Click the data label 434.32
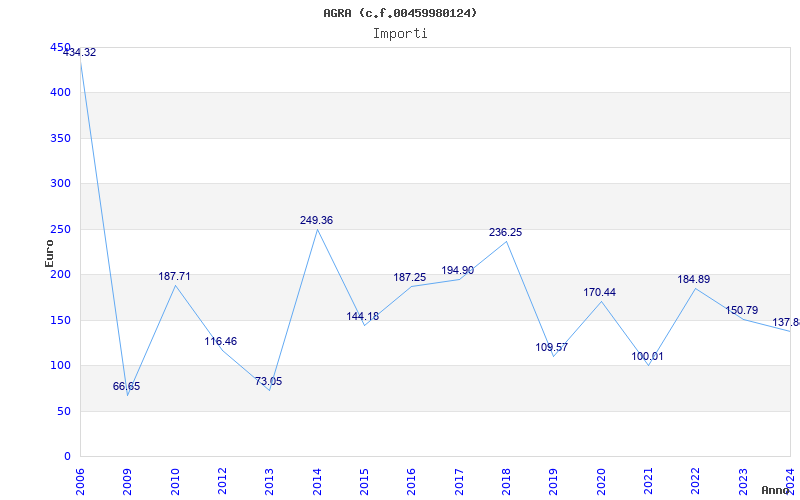This screenshot has width=800, height=500. point(79,52)
